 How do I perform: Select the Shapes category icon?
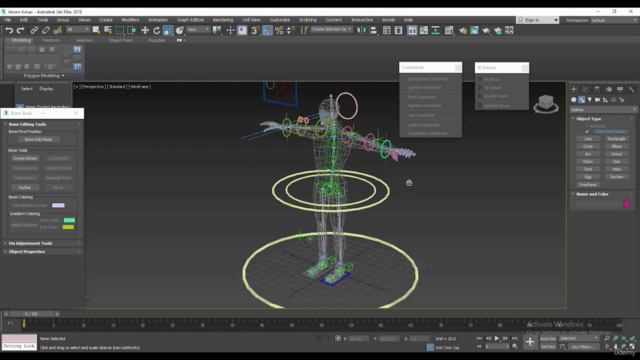582,100
